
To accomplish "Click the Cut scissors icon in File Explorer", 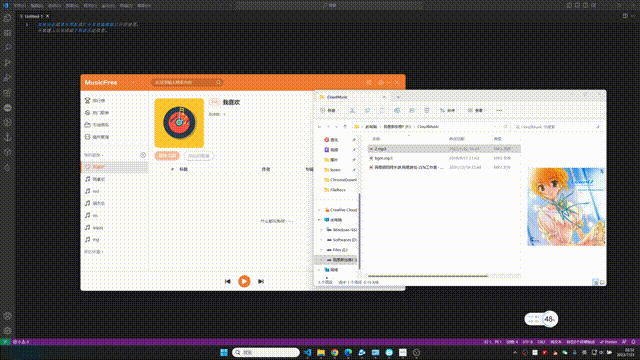I will [x=352, y=110].
